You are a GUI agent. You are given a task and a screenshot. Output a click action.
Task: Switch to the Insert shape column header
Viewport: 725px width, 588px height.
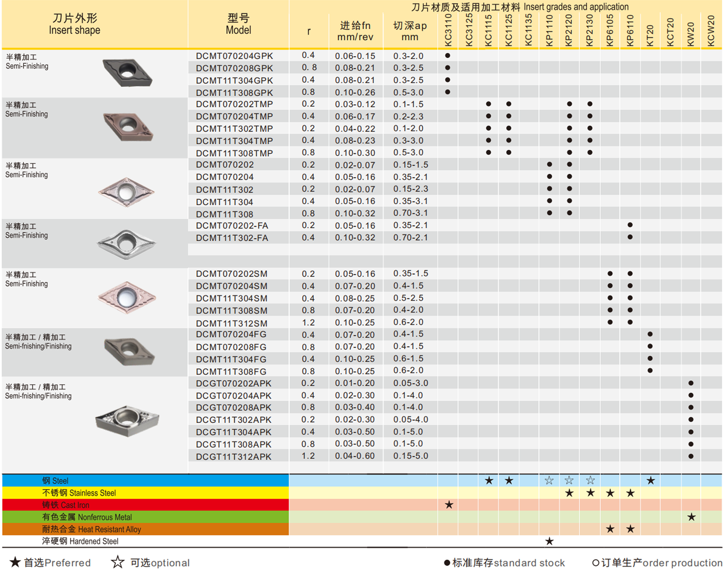click(x=74, y=23)
